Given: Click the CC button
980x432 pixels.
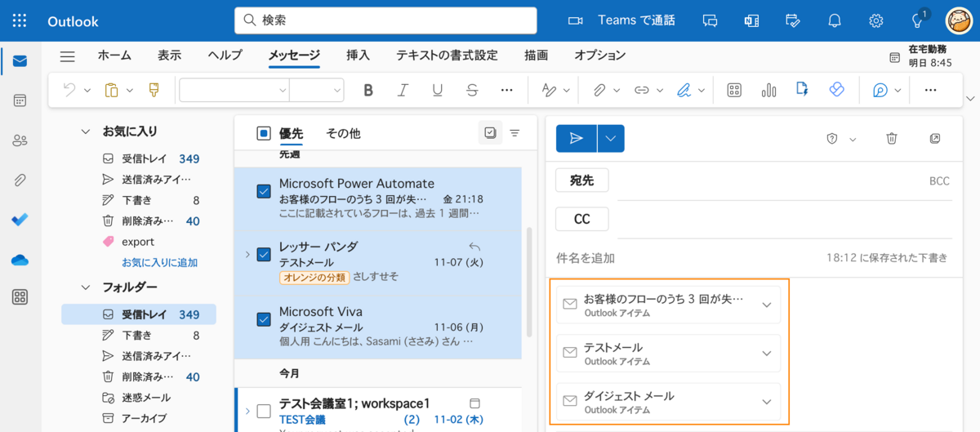Looking at the screenshot, I should [581, 219].
